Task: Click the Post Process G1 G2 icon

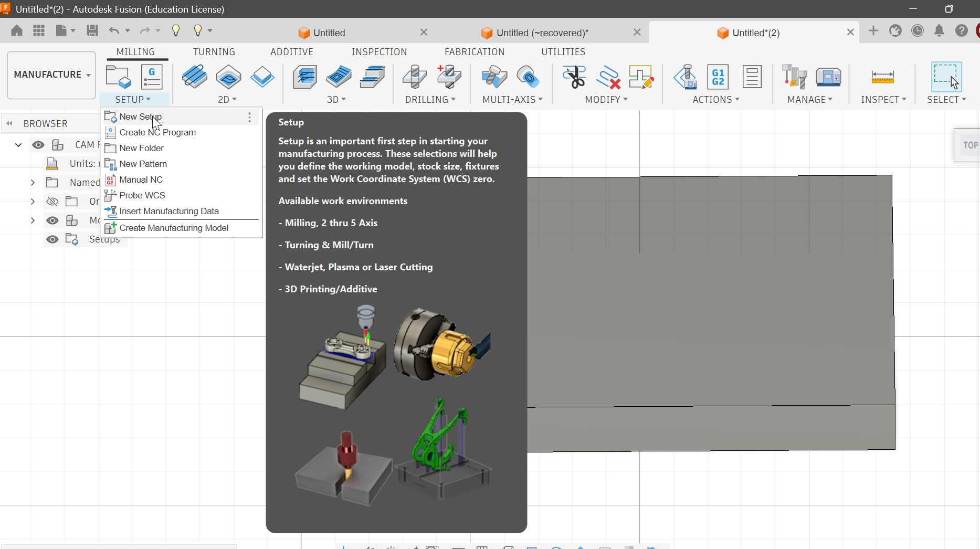Action: [x=718, y=77]
